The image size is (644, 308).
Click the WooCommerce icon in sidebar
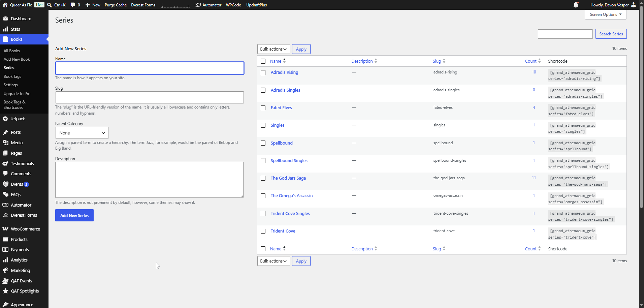[5, 229]
